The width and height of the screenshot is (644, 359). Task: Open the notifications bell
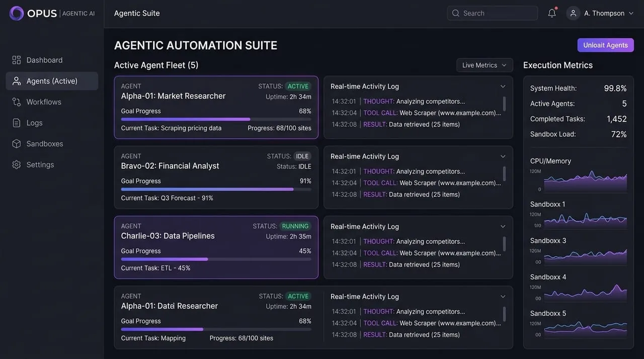click(552, 13)
